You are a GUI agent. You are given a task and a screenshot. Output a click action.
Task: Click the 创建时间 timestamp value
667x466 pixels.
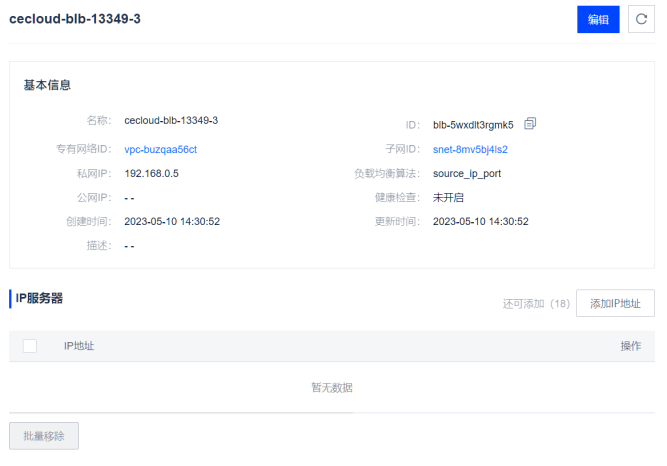pyautogui.click(x=172, y=221)
